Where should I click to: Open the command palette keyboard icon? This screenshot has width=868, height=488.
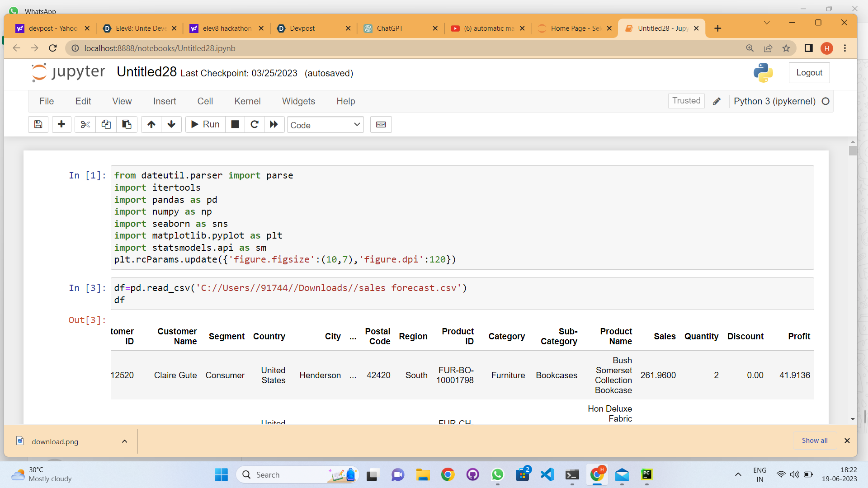coord(381,124)
